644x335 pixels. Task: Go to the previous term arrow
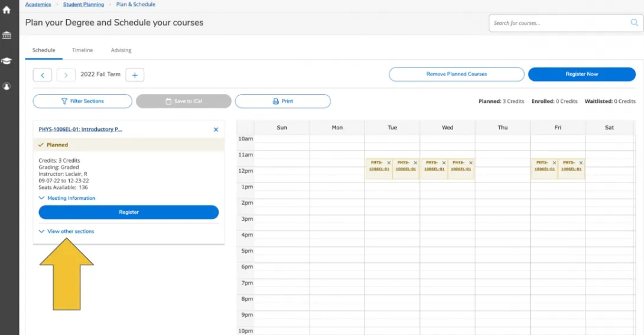[43, 75]
